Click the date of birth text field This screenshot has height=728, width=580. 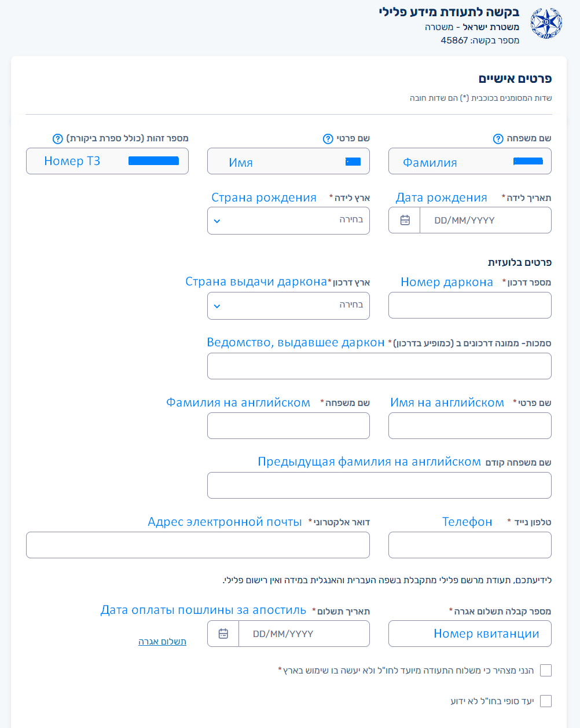tap(485, 221)
